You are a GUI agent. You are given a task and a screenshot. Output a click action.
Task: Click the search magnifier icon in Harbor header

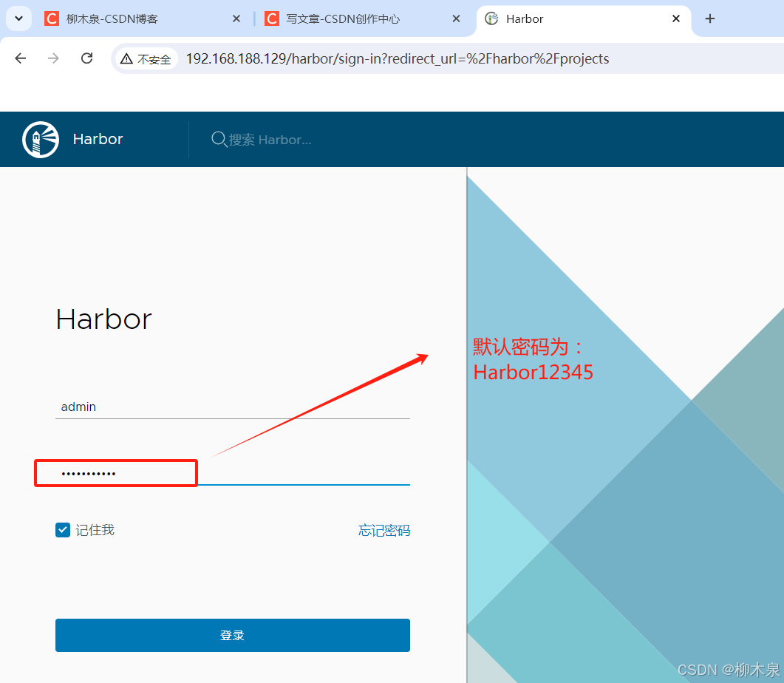coord(219,140)
